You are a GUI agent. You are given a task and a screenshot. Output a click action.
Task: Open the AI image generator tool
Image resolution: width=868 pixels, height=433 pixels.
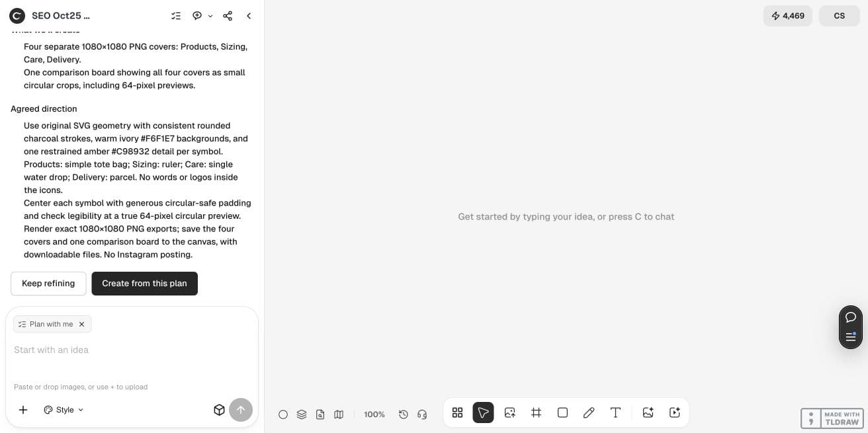coord(648,413)
